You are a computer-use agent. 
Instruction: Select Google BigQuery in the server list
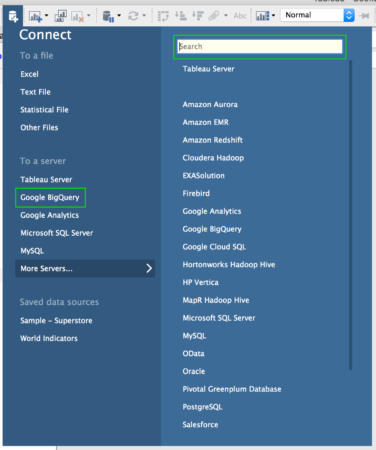212,229
